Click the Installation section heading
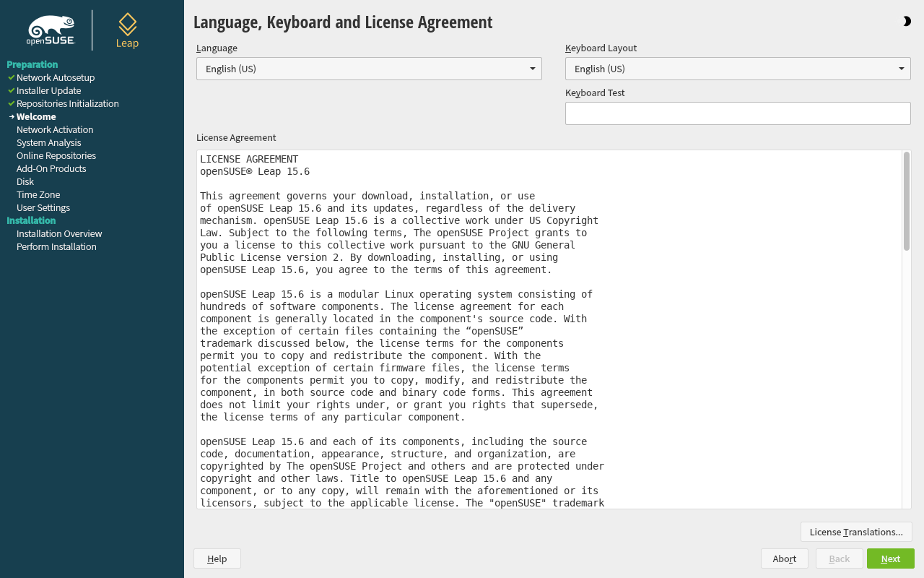This screenshot has width=924, height=578. 31,220
